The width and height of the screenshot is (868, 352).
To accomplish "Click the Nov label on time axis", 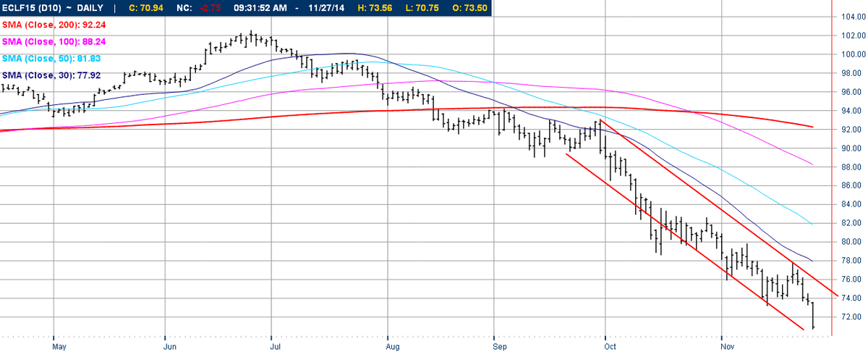I will tap(729, 345).
